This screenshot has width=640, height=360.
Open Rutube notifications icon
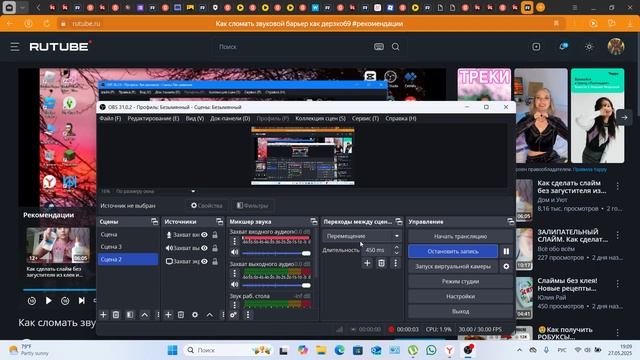(563, 47)
